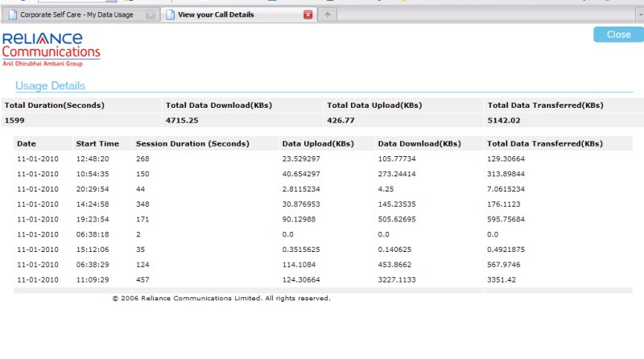Switch to Corporate Self Care tab
The height and width of the screenshot is (359, 644).
click(x=76, y=14)
